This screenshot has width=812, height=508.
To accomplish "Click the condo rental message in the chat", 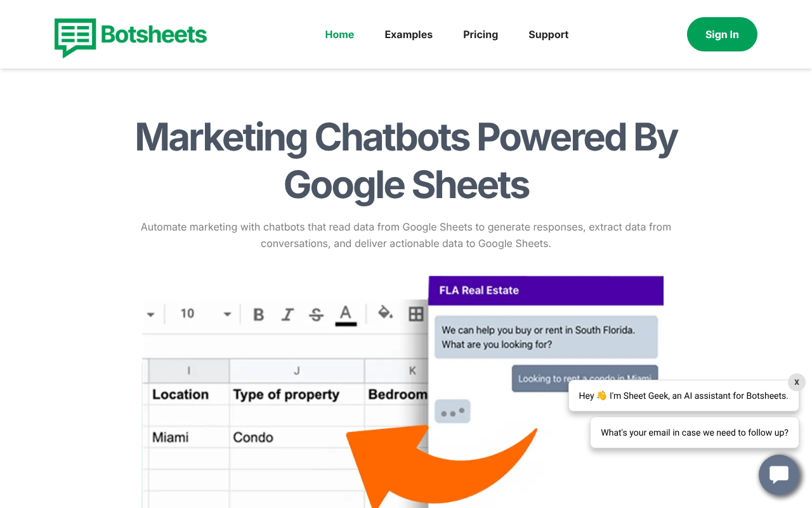I will [x=585, y=378].
